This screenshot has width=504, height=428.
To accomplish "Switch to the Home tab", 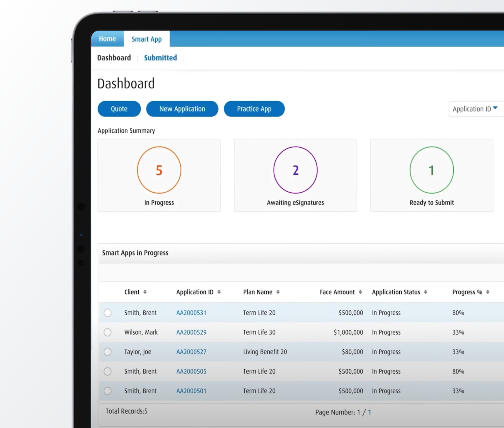I will [107, 39].
